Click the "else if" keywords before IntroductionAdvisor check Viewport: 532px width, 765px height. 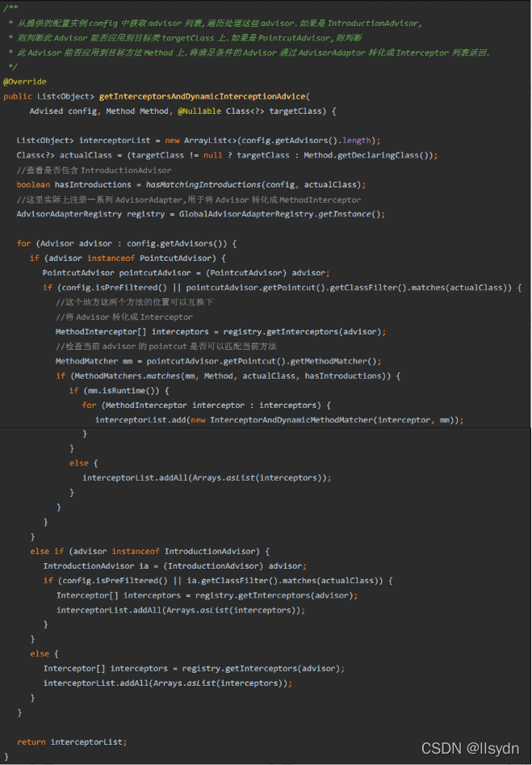coord(47,551)
